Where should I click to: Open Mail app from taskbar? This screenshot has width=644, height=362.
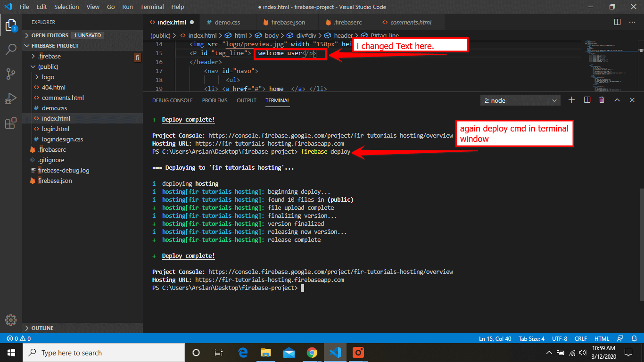pos(289,353)
